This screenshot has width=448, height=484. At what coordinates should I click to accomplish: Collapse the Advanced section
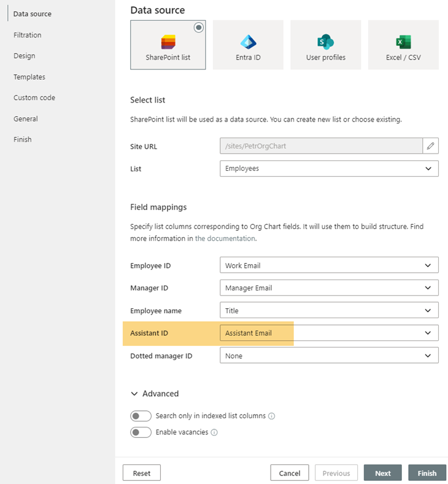(x=155, y=394)
